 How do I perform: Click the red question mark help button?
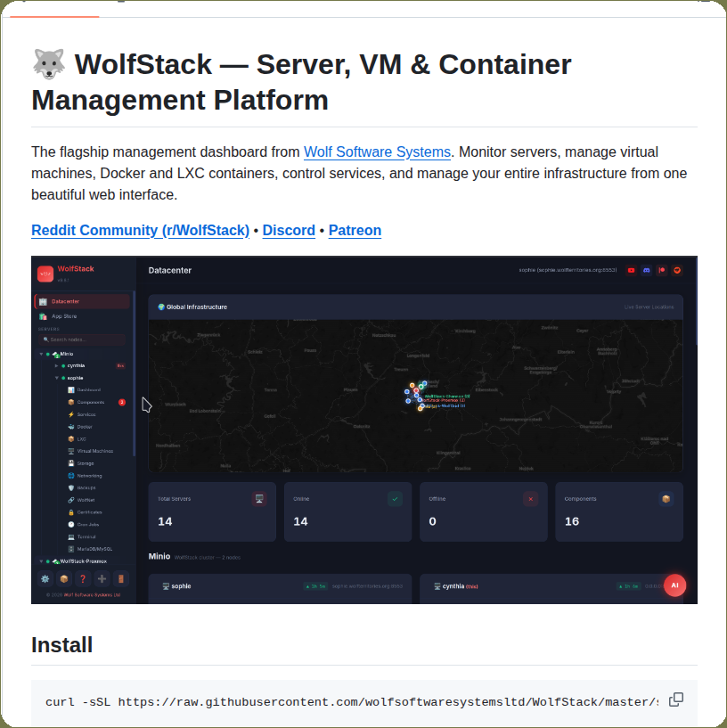[x=83, y=578]
